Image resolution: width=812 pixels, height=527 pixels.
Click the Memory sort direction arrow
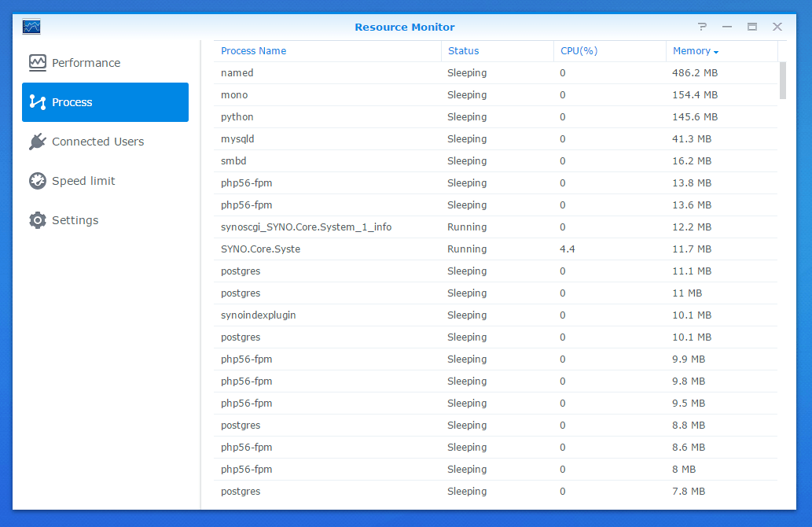pyautogui.click(x=715, y=52)
